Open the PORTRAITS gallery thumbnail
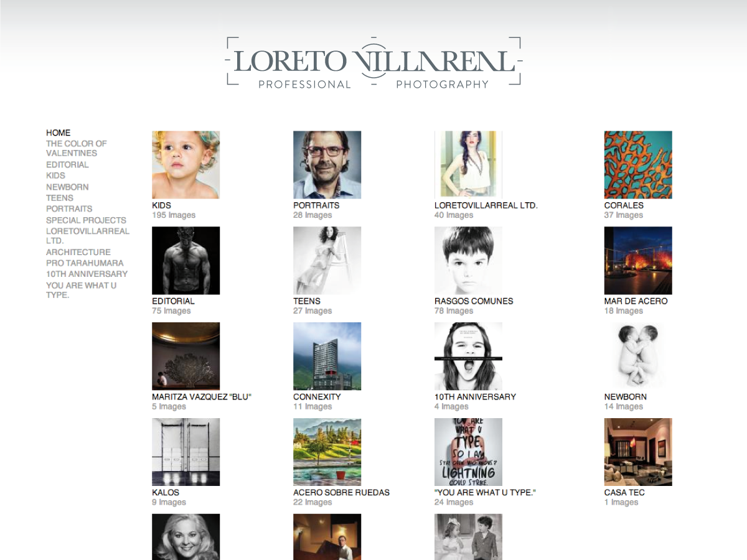 coord(327,164)
